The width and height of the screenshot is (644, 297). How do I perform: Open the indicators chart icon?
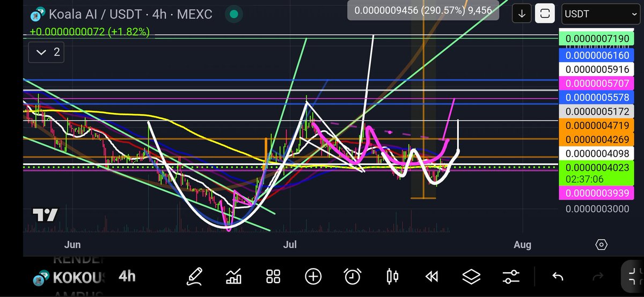click(x=234, y=277)
